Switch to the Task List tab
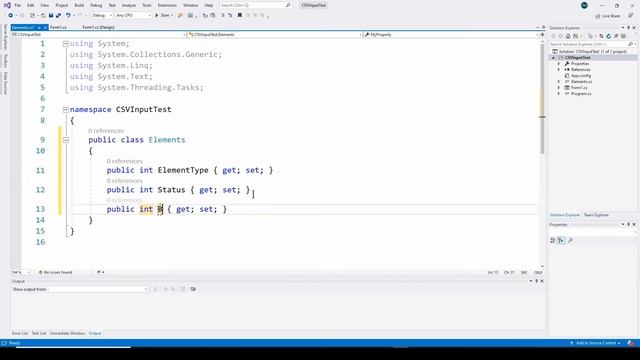Screen dimensions: 640x360 point(39,333)
